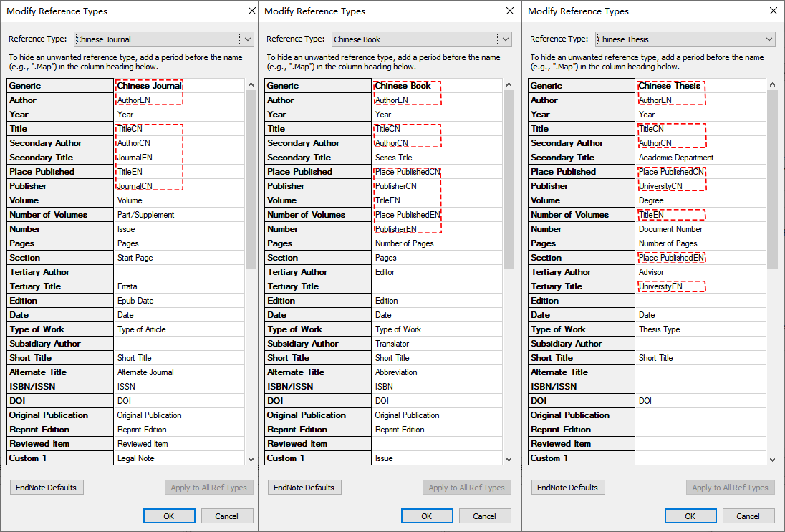Click Cancel in the Chinese Journal window
The width and height of the screenshot is (785, 532).
coord(227,516)
